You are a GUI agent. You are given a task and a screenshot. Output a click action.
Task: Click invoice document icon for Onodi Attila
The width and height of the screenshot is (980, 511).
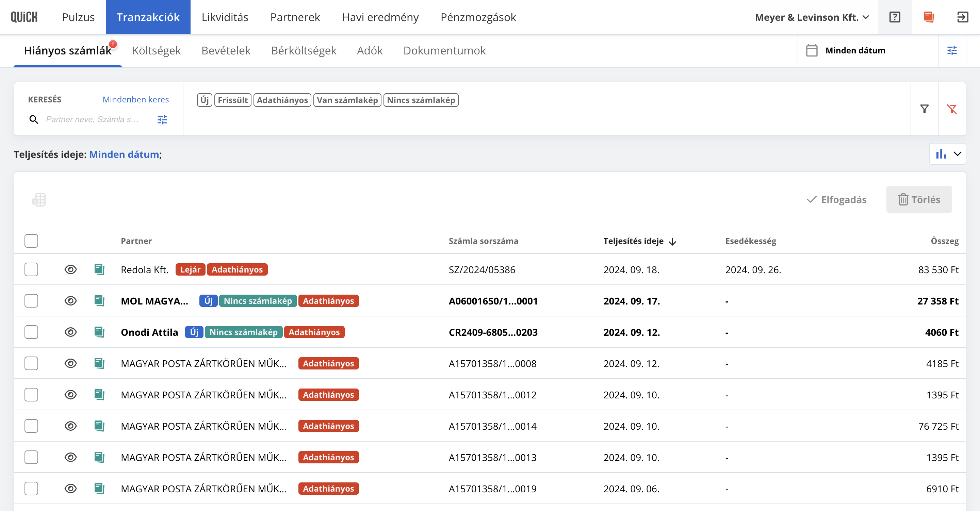pyautogui.click(x=99, y=332)
